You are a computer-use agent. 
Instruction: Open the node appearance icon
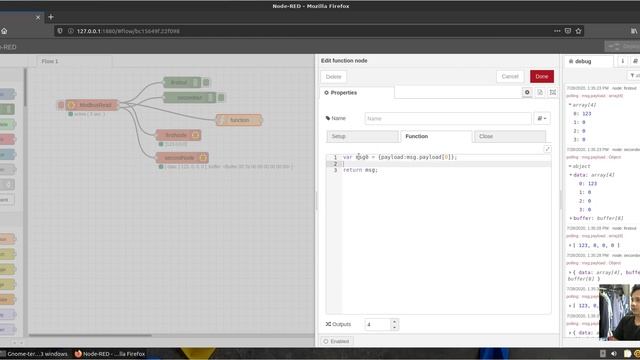(x=552, y=93)
